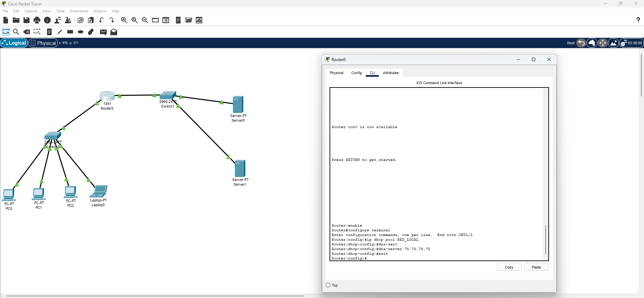Viewport: 644px width, 298px height.
Task: Add a Complex PDU open envelope
Action: tap(114, 32)
